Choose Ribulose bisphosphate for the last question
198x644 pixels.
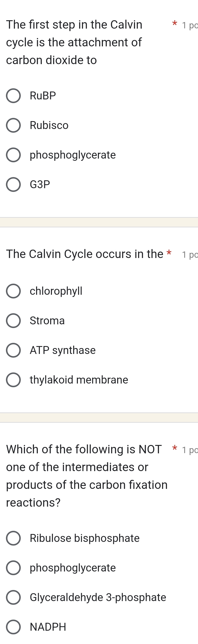point(14,538)
